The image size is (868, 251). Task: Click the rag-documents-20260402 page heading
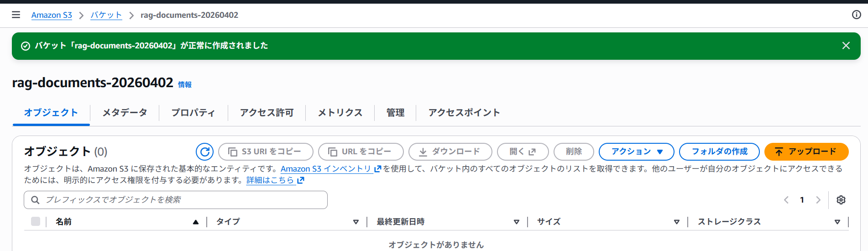(93, 83)
